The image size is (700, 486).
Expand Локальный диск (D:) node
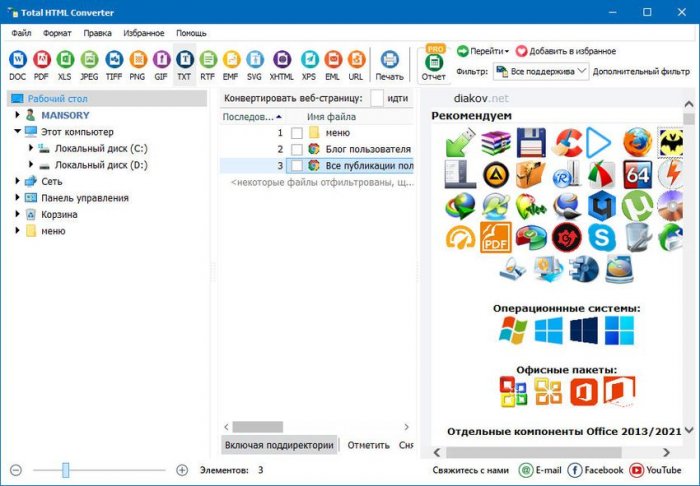(x=31, y=165)
